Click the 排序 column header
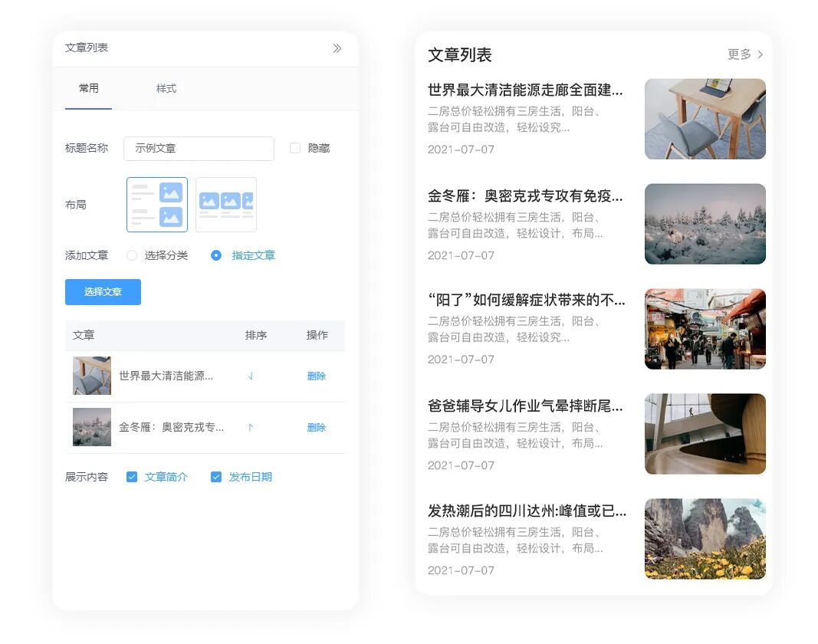The image size is (818, 644). (255, 335)
